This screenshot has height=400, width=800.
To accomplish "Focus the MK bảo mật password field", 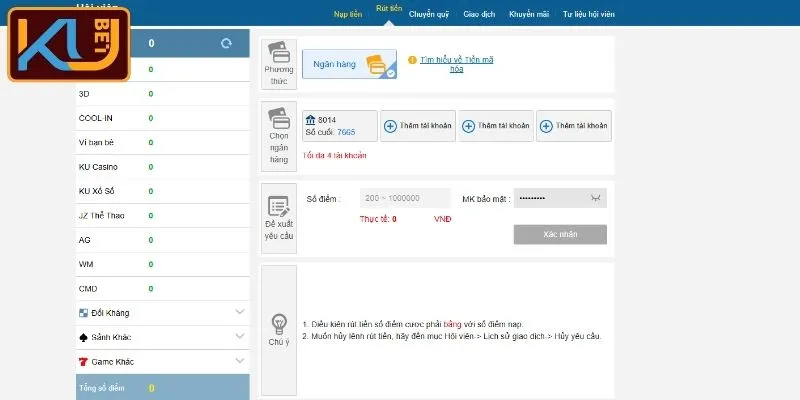I will point(560,198).
